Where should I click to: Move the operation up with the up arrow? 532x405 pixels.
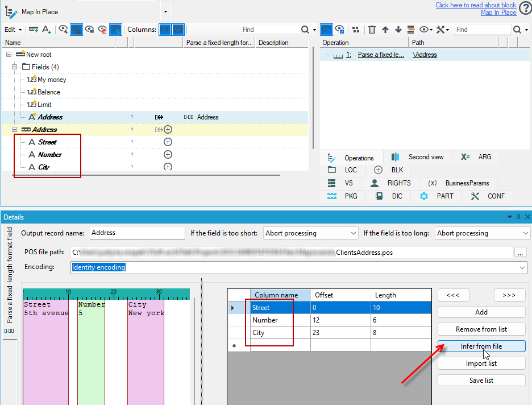385,30
